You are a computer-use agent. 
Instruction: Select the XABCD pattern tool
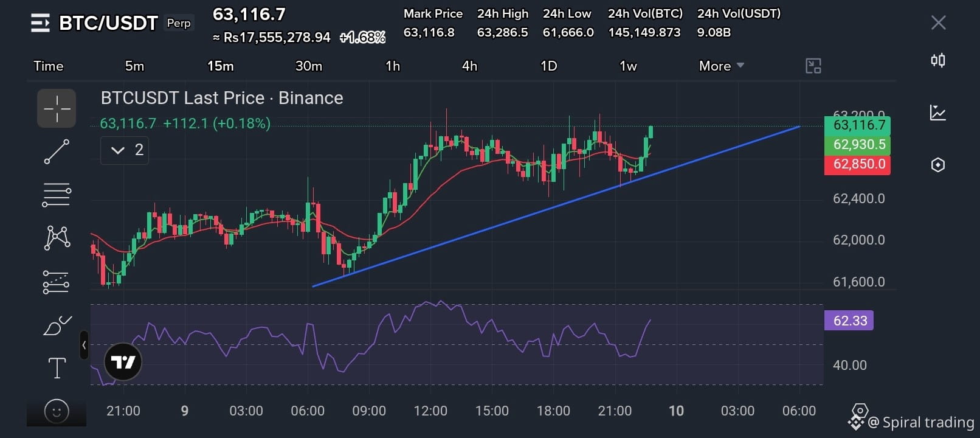(57, 238)
